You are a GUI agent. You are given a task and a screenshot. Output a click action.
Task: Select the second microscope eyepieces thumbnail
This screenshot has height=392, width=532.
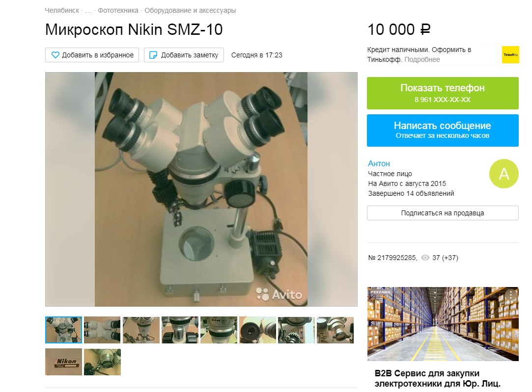(x=102, y=330)
